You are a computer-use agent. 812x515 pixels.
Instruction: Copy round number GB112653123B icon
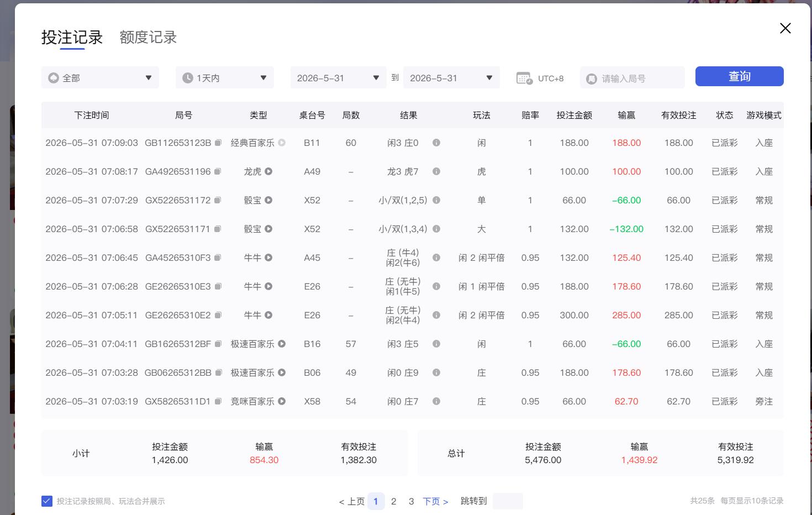tap(218, 143)
